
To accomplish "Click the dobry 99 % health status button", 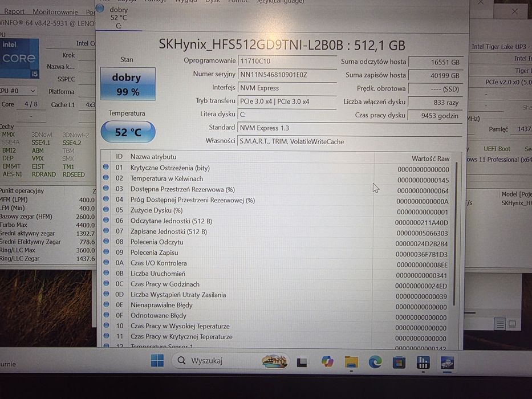I will pyautogui.click(x=128, y=84).
